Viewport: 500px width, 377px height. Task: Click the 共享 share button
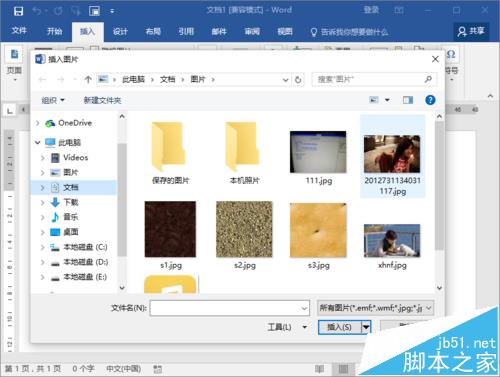[471, 31]
